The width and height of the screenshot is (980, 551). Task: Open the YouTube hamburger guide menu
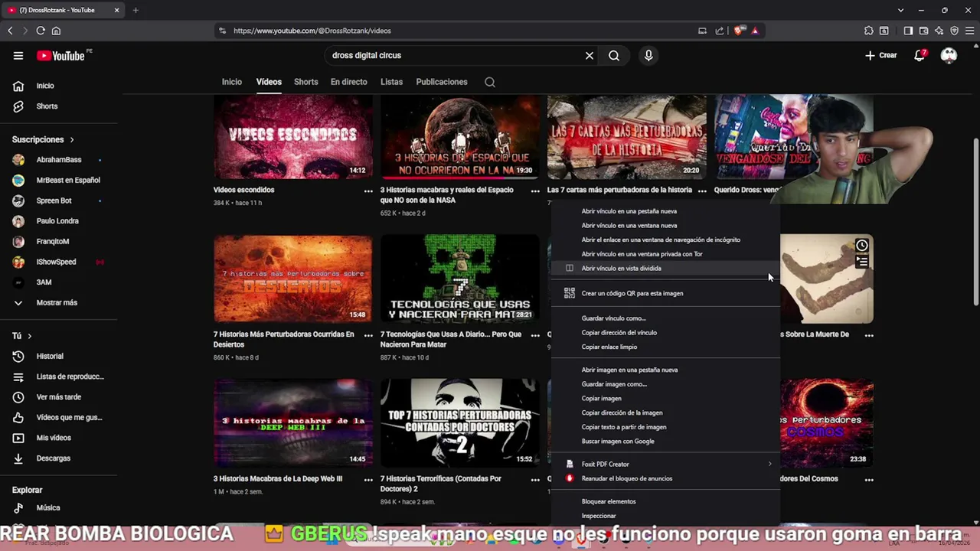tap(18, 55)
